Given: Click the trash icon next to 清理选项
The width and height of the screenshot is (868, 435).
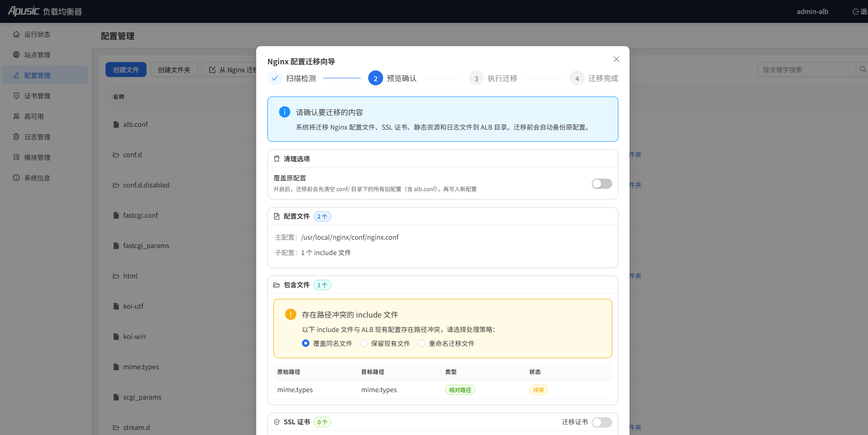Looking at the screenshot, I should [x=277, y=159].
